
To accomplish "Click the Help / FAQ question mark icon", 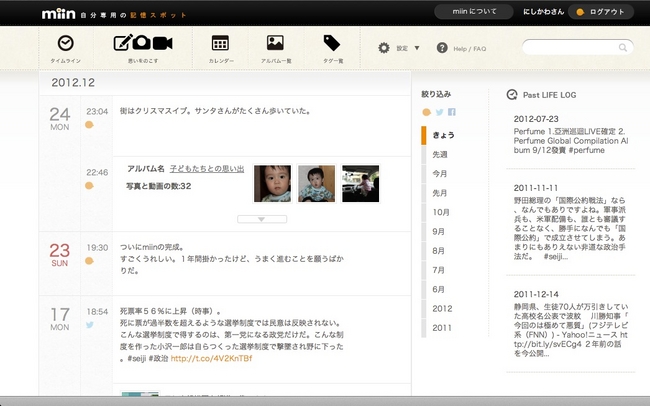I will point(443,48).
